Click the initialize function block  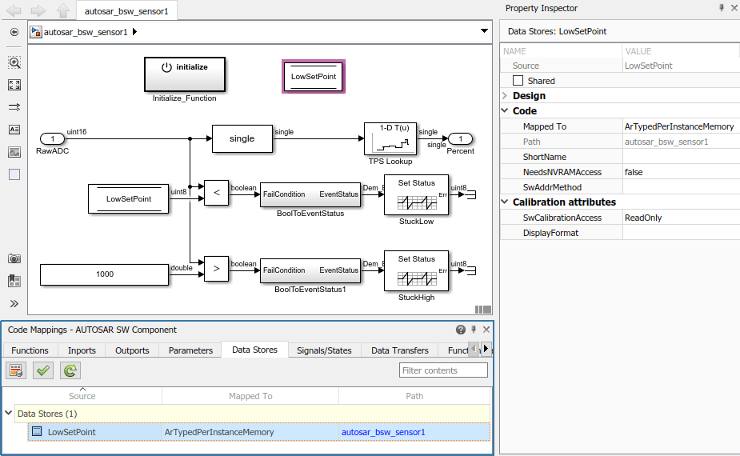(x=185, y=75)
